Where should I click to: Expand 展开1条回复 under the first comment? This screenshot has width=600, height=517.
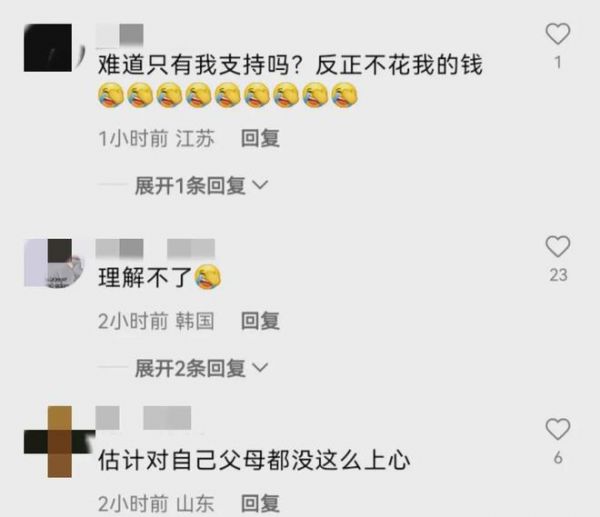[190, 186]
